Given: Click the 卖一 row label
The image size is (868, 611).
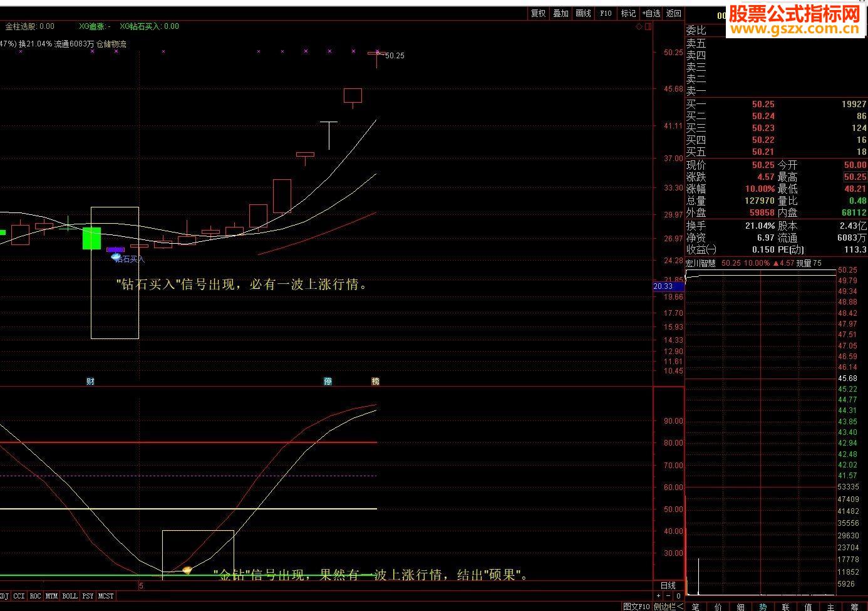Looking at the screenshot, I should (x=696, y=91).
